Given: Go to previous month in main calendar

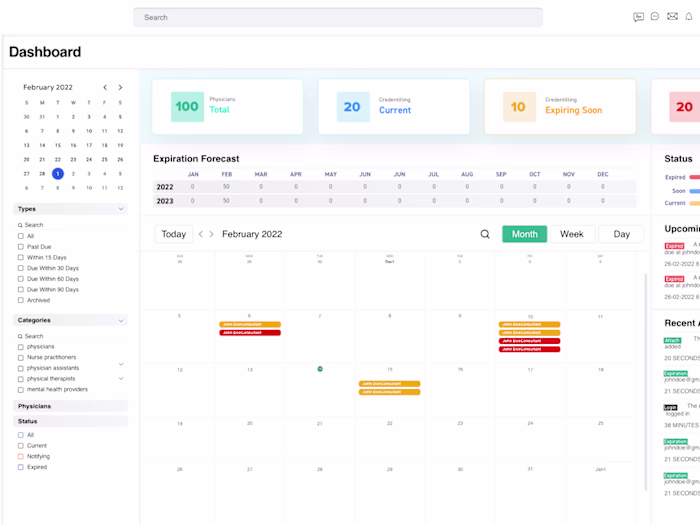Looking at the screenshot, I should [200, 234].
